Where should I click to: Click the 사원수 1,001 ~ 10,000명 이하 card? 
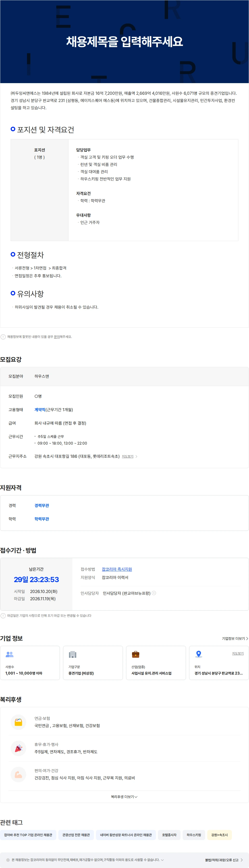30,663
